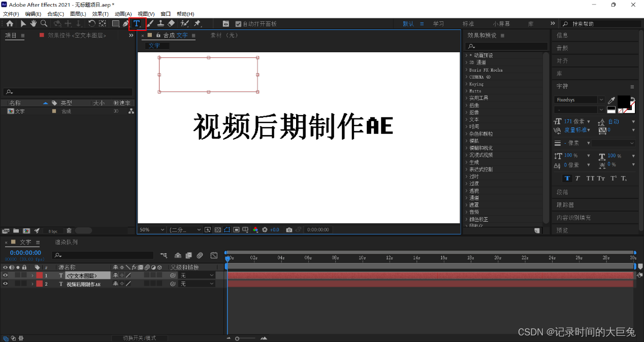This screenshot has height=342, width=644.
Task: Expand layer 1 properties triangle
Action: [33, 276]
